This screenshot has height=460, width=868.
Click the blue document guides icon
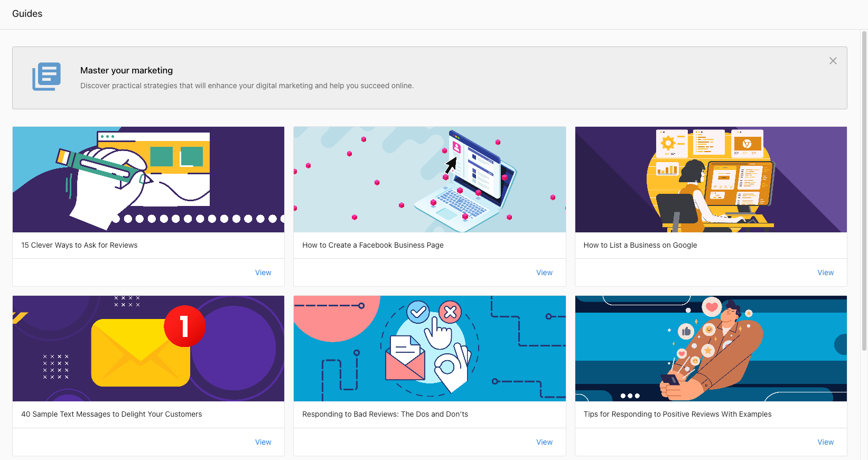pyautogui.click(x=46, y=77)
